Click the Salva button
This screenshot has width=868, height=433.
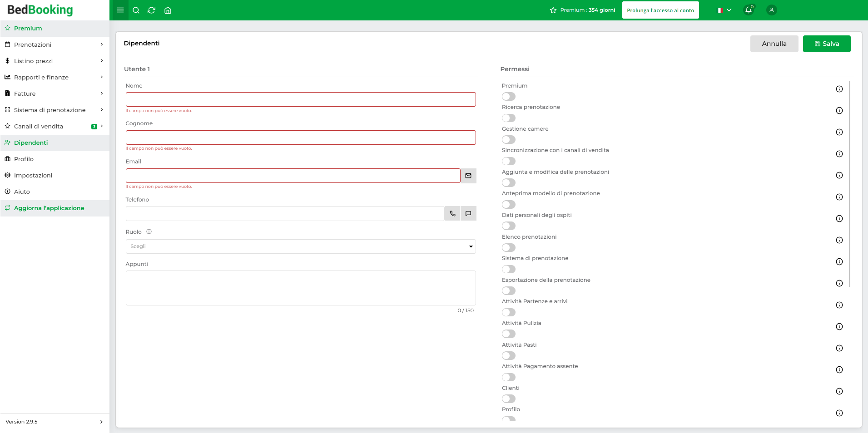coord(827,44)
